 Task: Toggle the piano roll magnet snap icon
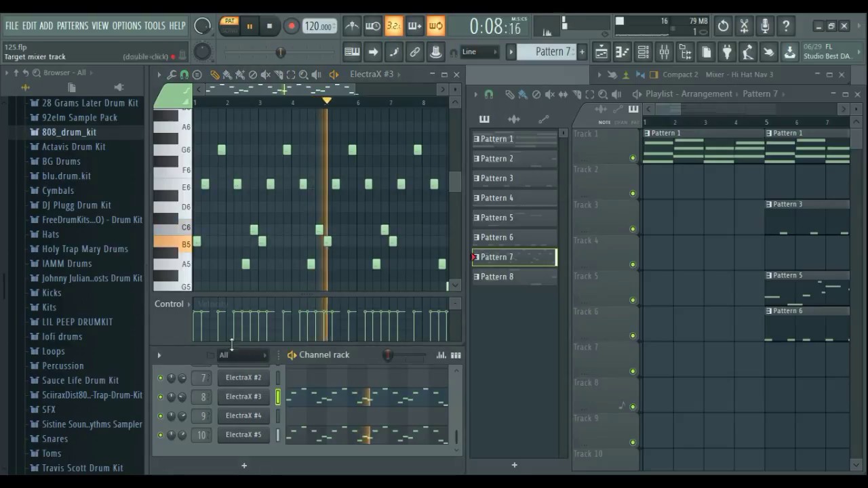pos(184,75)
